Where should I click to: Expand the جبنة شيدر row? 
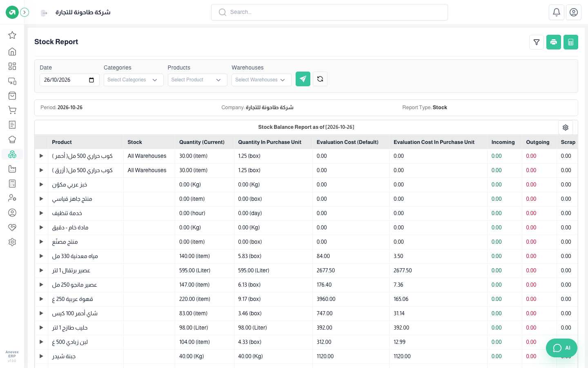[x=41, y=356]
